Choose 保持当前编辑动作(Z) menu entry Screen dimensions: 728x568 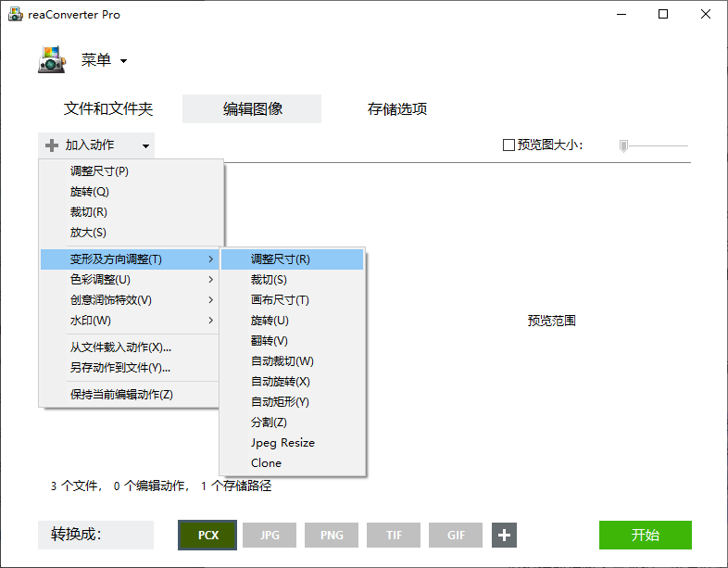click(130, 395)
